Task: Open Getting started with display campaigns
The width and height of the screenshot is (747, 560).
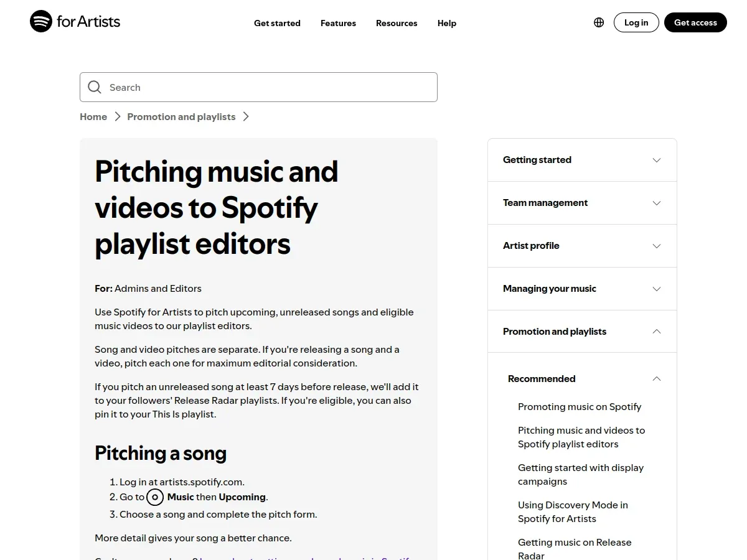Action: 581,475
